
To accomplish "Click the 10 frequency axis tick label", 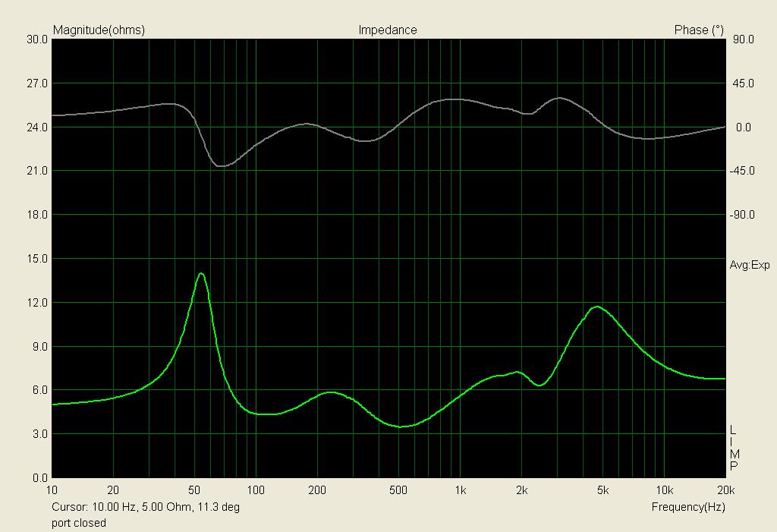I will tap(52, 490).
